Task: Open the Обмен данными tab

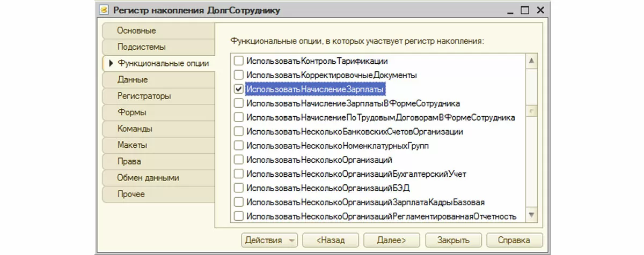Action: [x=158, y=177]
